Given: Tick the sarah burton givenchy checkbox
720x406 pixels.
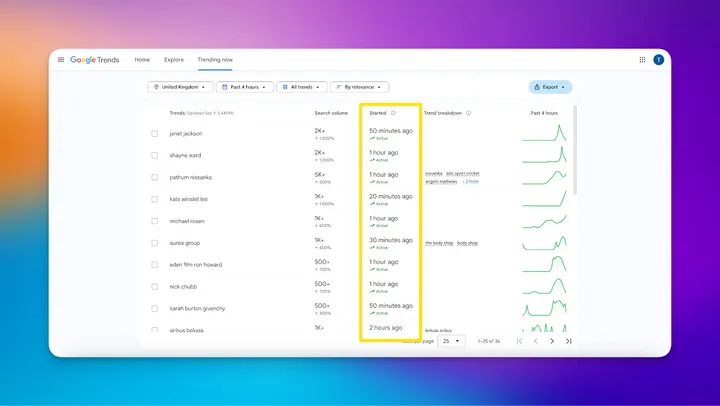Looking at the screenshot, I should (155, 309).
